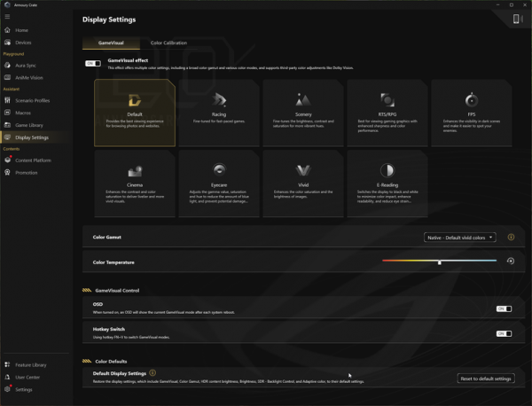Image resolution: width=532 pixels, height=406 pixels.
Task: Click User Center label in sidebar
Action: point(27,377)
